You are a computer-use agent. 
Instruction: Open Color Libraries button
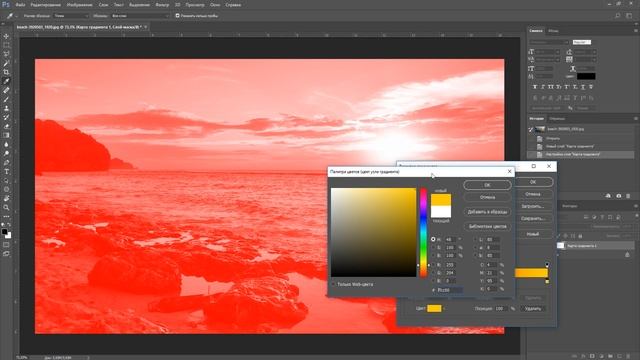487,226
